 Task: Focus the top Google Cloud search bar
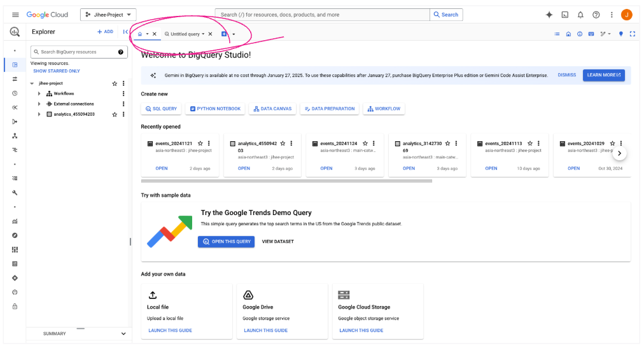point(323,15)
